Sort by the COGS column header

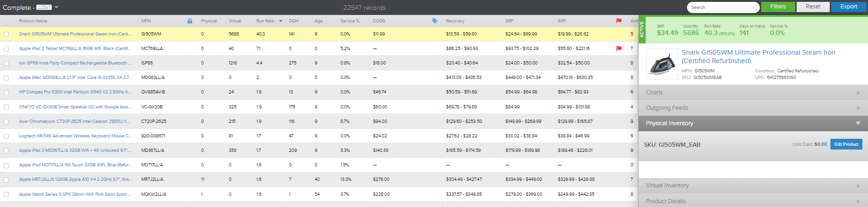(x=379, y=21)
